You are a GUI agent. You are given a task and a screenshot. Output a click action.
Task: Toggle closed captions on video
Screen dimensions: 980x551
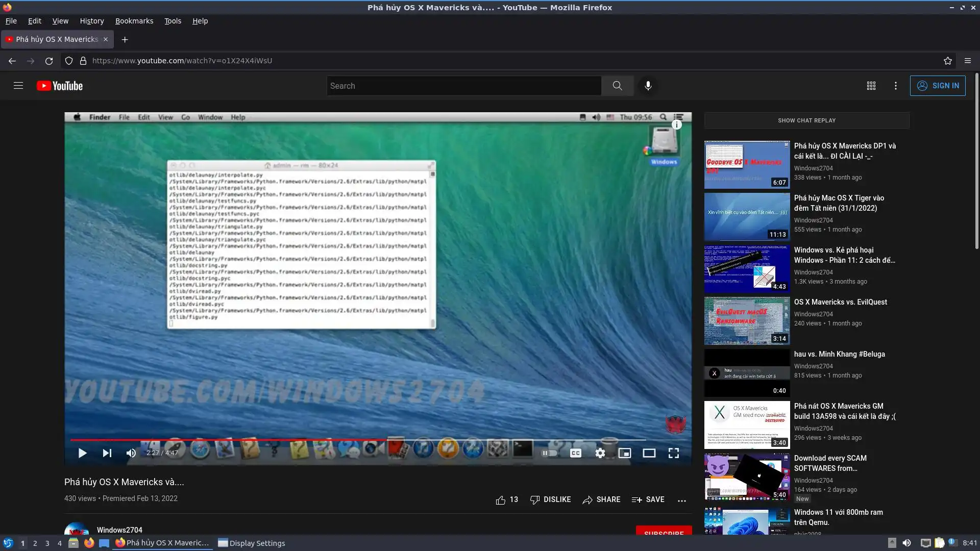pyautogui.click(x=576, y=453)
